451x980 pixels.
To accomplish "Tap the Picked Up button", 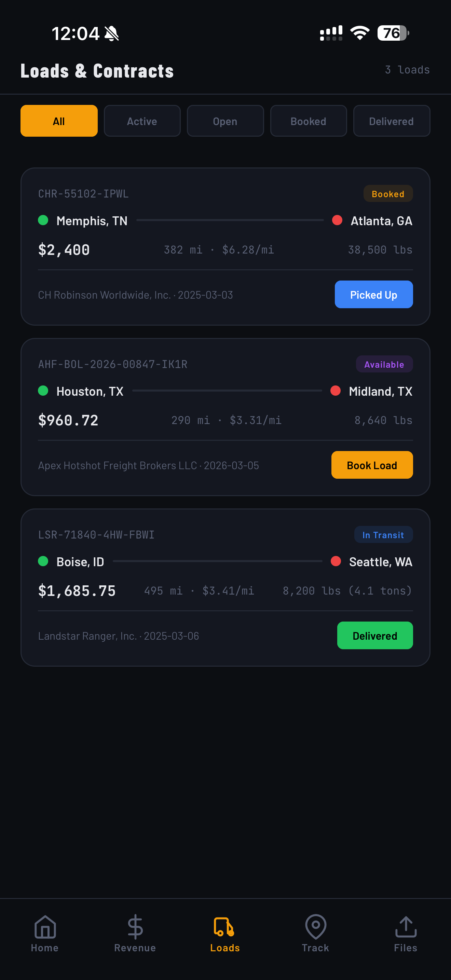I will [x=373, y=295].
